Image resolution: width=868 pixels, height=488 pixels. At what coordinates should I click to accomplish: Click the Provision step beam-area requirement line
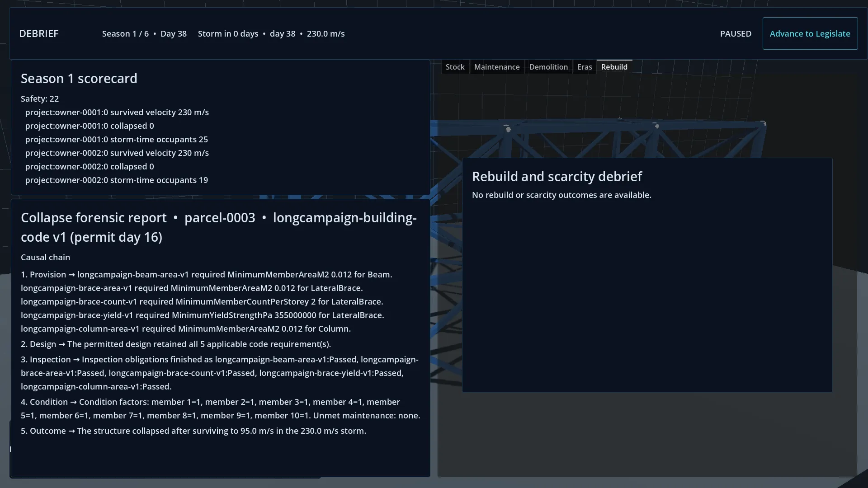tap(207, 275)
